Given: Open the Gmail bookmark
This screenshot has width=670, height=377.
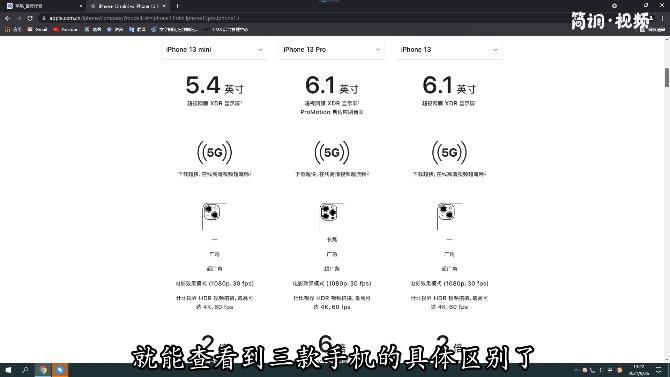Looking at the screenshot, I should pyautogui.click(x=37, y=29).
